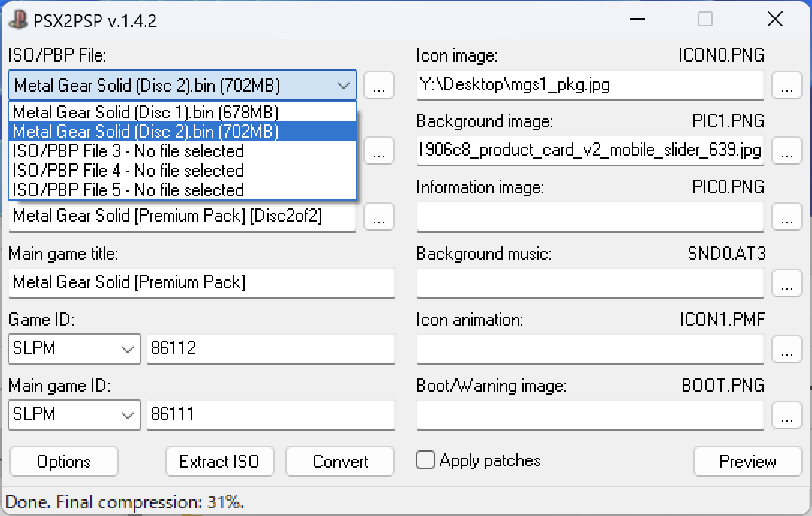Select Metal Gear Solid (Disc 1).bin entry

pos(146,112)
